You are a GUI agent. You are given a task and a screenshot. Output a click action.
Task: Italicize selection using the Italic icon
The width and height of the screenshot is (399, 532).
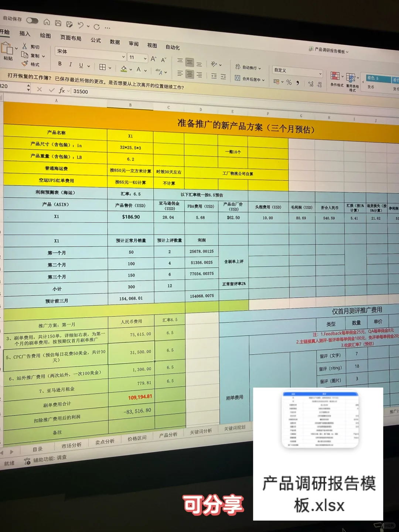(71, 64)
